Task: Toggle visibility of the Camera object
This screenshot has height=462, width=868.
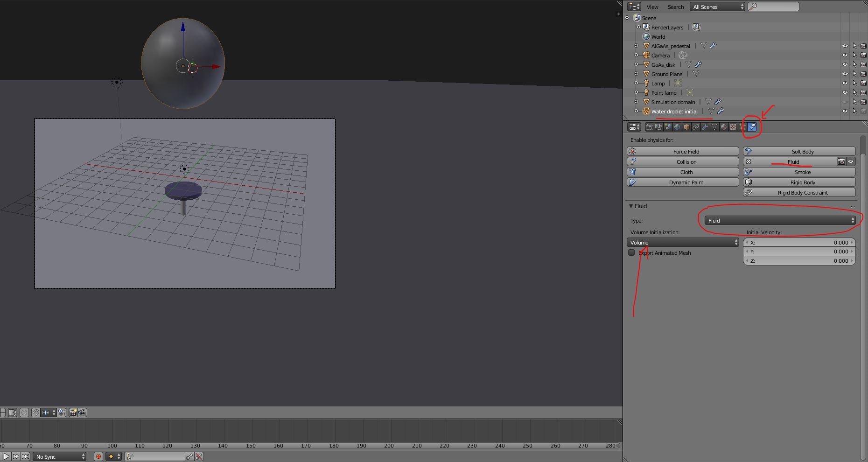Action: click(845, 55)
